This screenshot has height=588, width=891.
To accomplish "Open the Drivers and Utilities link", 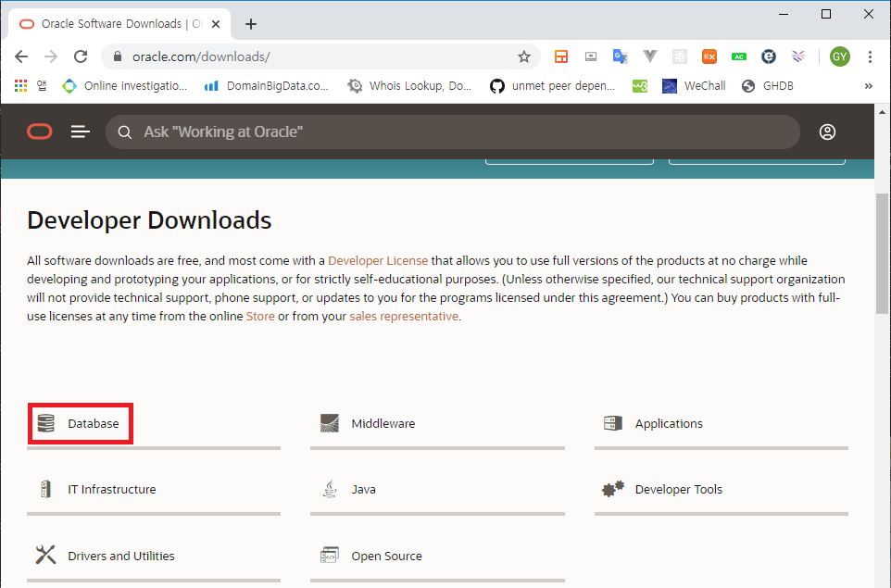I will 121,556.
